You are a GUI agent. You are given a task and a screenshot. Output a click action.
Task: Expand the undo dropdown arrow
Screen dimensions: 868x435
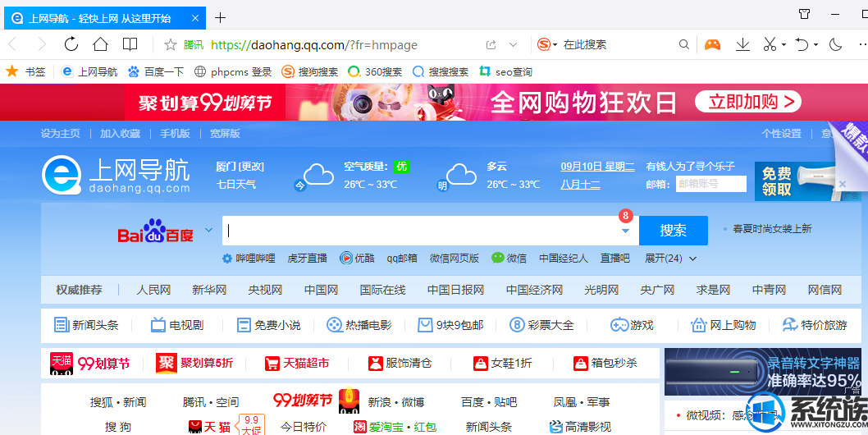point(816,45)
